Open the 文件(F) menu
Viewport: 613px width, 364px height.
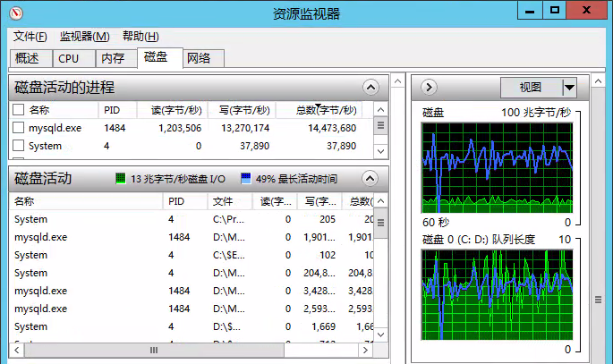click(x=30, y=37)
